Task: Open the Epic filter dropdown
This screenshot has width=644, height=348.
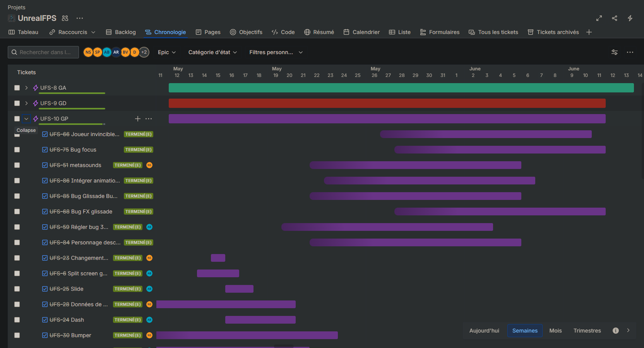Action: [167, 52]
